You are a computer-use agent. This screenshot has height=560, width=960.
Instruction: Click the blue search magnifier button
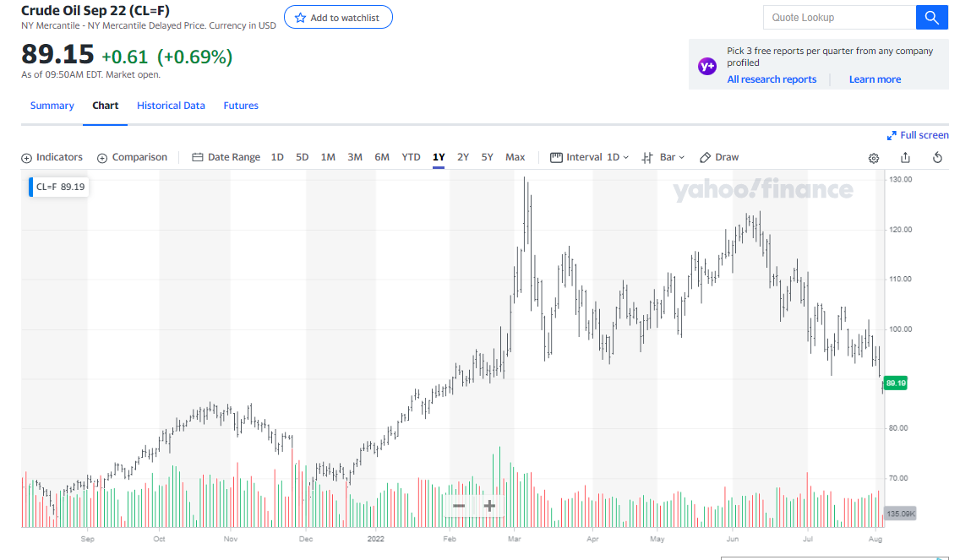[932, 18]
